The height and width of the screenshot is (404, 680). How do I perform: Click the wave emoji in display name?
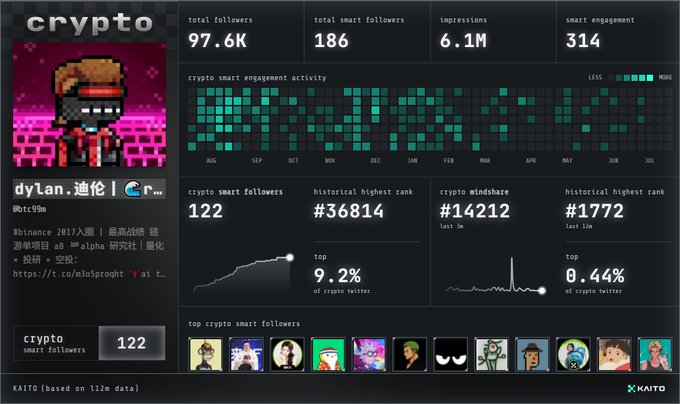[132, 189]
